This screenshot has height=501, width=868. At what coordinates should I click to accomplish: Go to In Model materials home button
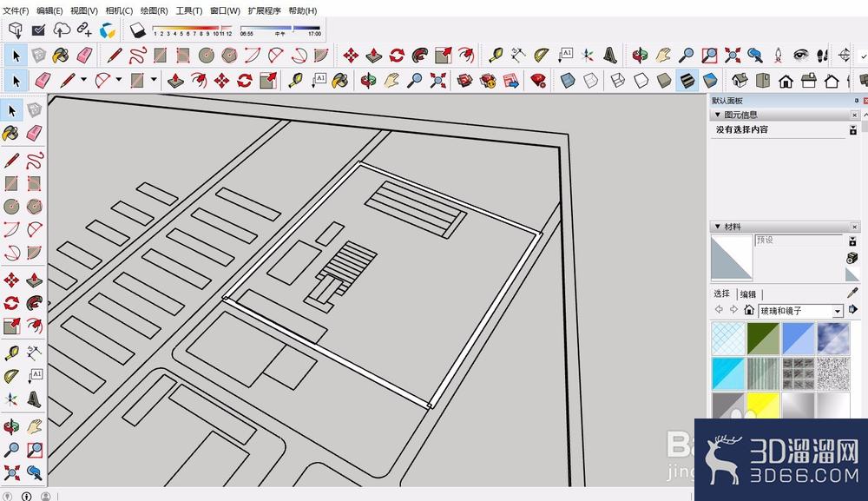749,310
